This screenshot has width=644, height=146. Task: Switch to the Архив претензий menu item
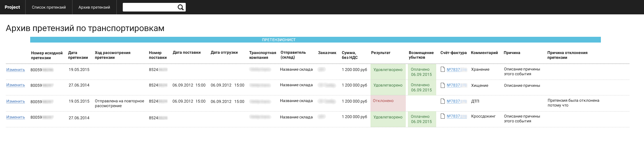[94, 7]
